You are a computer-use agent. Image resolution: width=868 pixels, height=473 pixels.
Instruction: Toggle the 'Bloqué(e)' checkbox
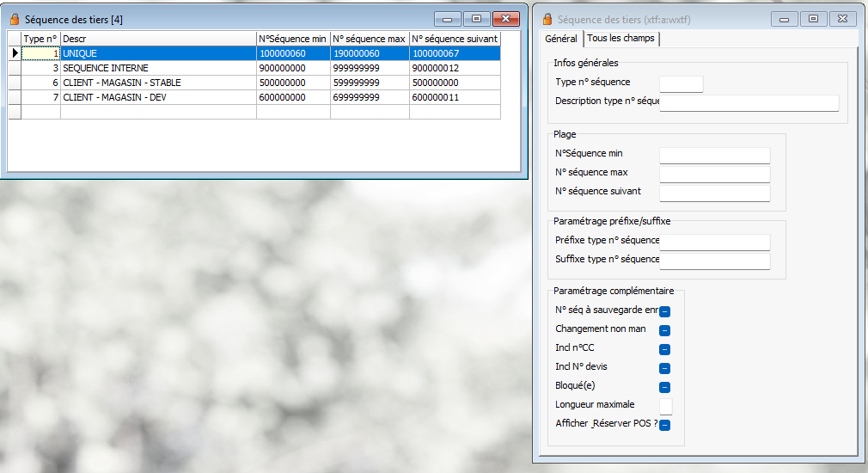665,387
